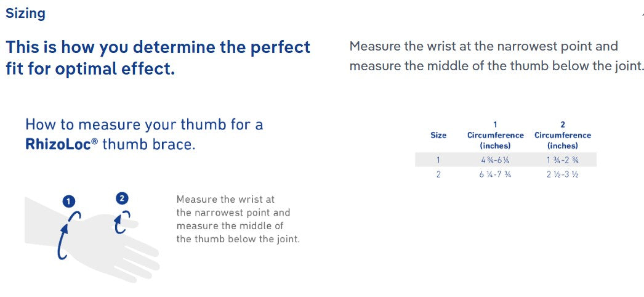Click the '2 Circumference (inches)' column header
The height and width of the screenshot is (297, 644).
[562, 135]
